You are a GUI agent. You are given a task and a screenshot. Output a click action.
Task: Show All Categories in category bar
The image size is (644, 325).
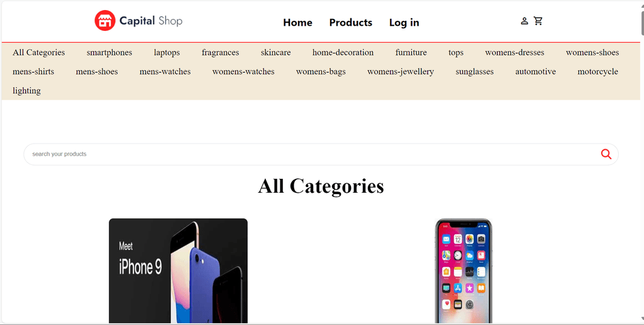pyautogui.click(x=38, y=53)
